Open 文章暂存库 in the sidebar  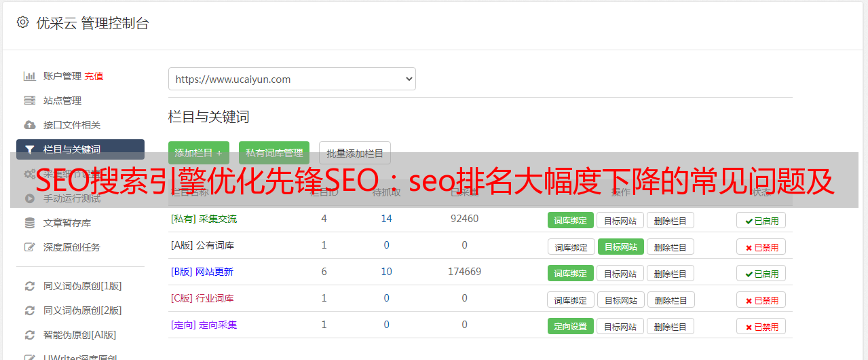tap(67, 223)
